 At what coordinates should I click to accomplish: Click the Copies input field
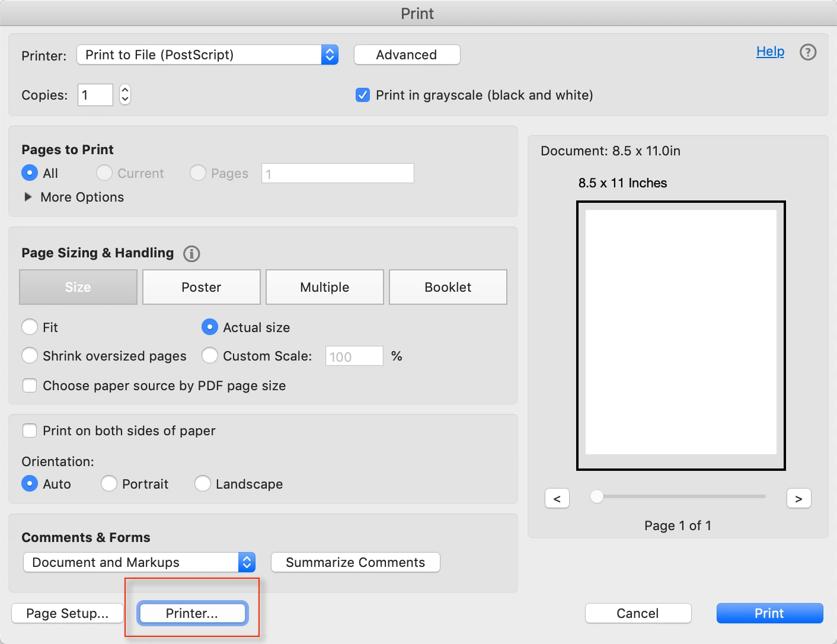(95, 95)
